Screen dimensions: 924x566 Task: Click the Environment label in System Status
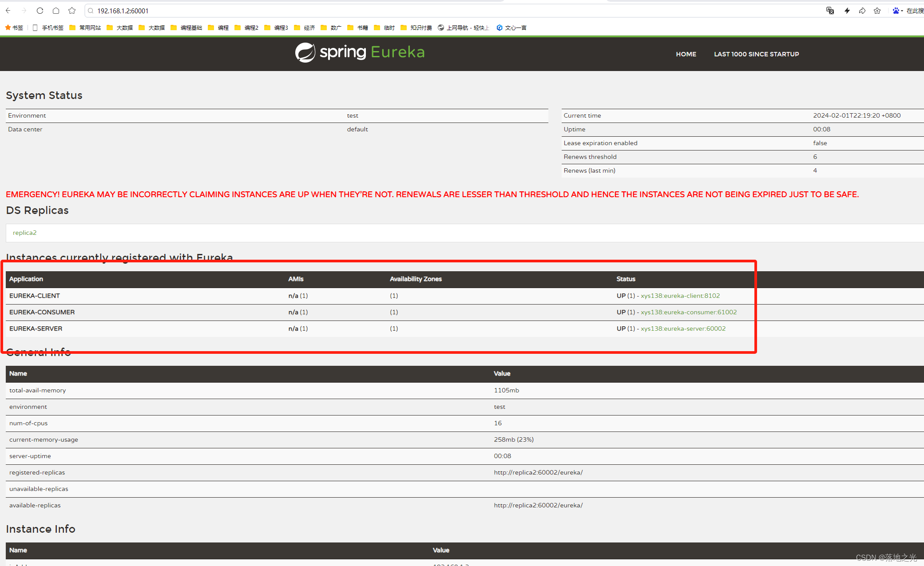[27, 115]
